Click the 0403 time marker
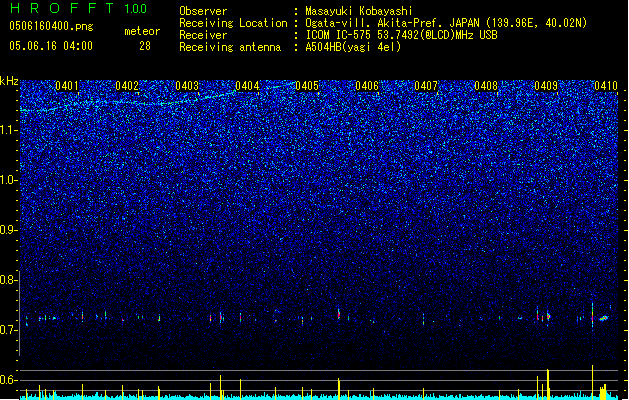The width and height of the screenshot is (629, 400). (x=187, y=86)
